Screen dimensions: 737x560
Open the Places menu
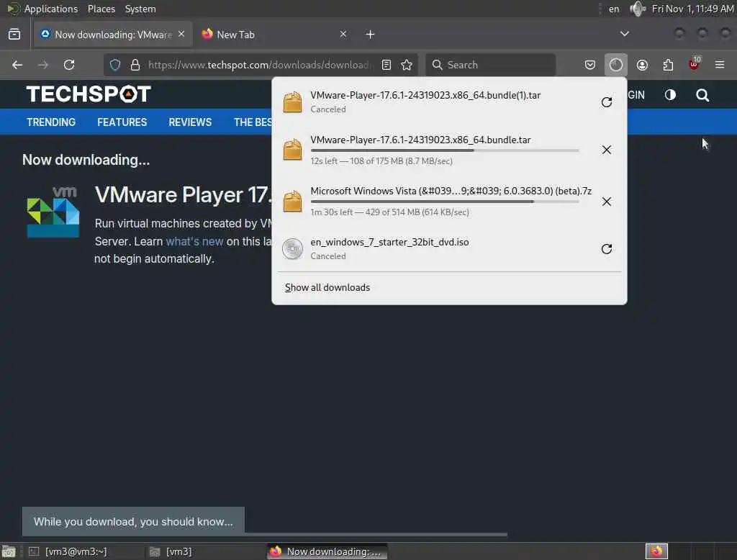point(101,9)
